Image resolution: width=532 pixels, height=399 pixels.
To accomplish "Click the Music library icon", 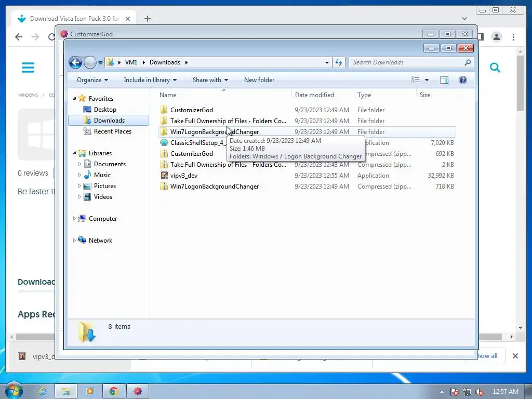I will pyautogui.click(x=87, y=175).
